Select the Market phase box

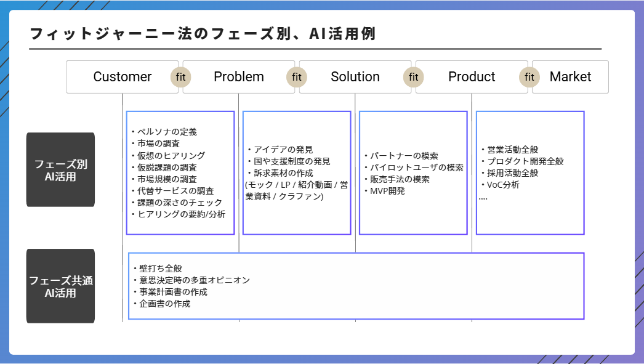point(571,77)
